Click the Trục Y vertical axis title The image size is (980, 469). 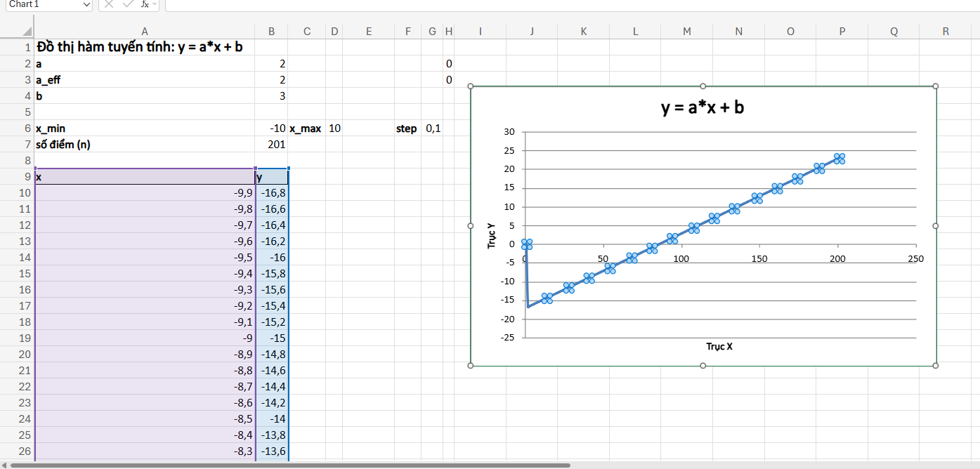pyautogui.click(x=492, y=235)
